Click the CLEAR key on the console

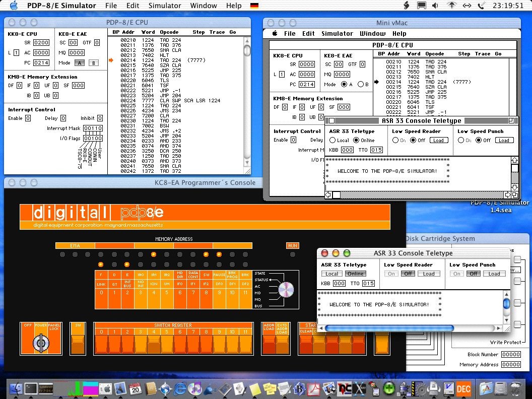tap(306, 344)
